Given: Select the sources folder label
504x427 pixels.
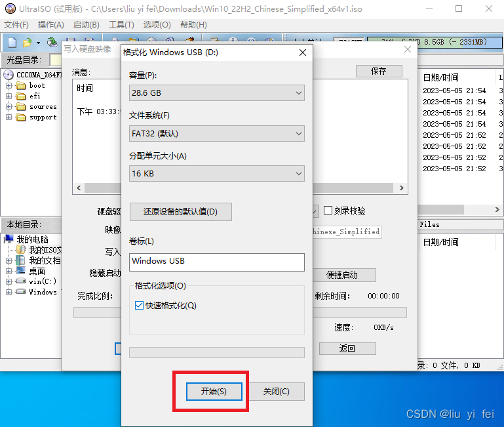Looking at the screenshot, I should click(43, 107).
